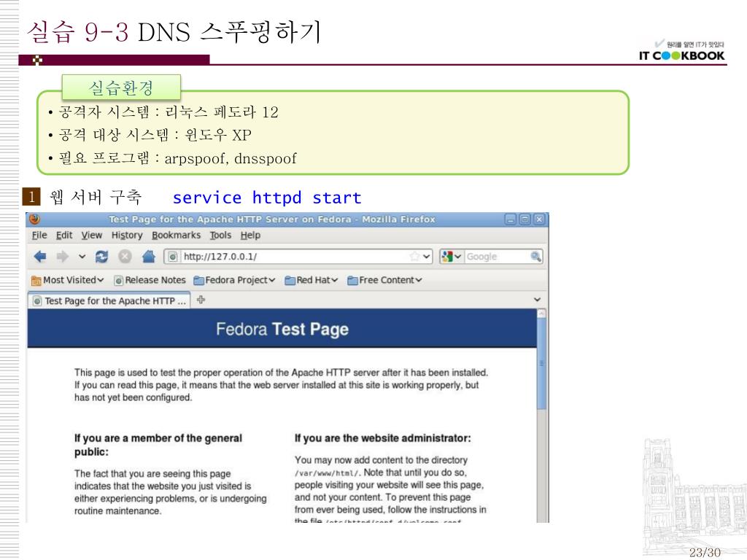
Task: Click the site identity icon in address bar
Action: tap(172, 257)
